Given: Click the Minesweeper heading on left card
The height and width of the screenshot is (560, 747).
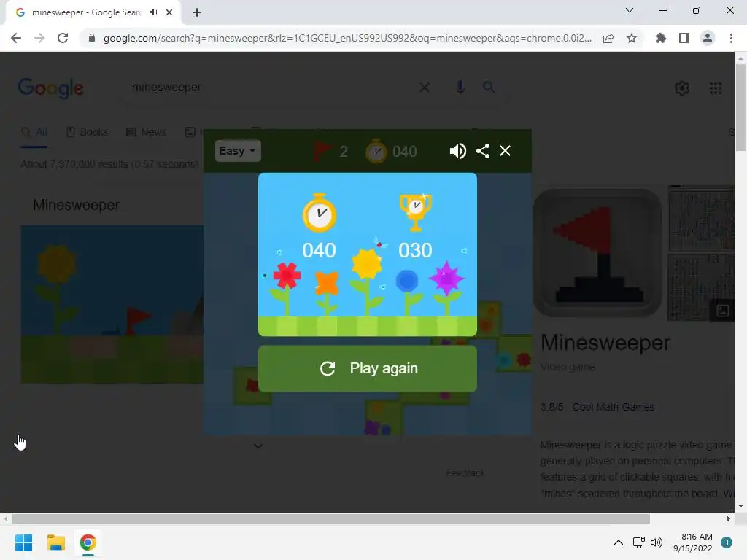Looking at the screenshot, I should point(76,205).
